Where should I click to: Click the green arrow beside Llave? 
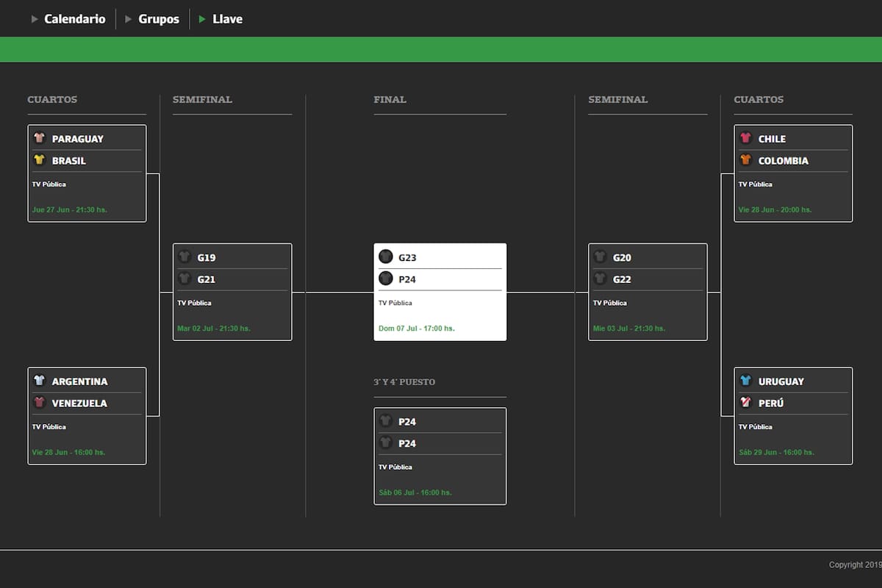tap(202, 19)
